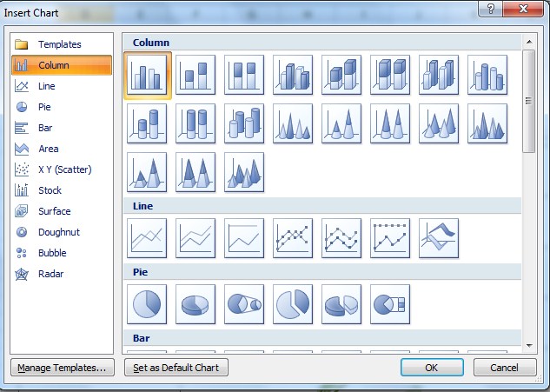550x392 pixels.
Task: Choose the Stacked Column chart type
Action: click(x=195, y=75)
